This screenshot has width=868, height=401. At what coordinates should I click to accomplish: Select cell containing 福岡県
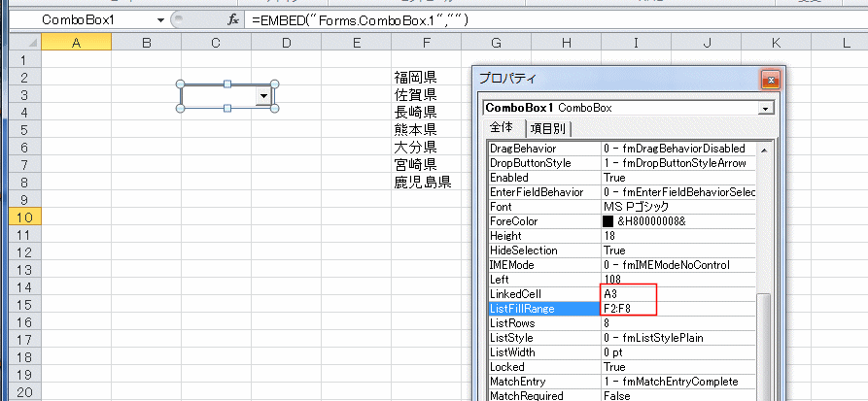(426, 77)
